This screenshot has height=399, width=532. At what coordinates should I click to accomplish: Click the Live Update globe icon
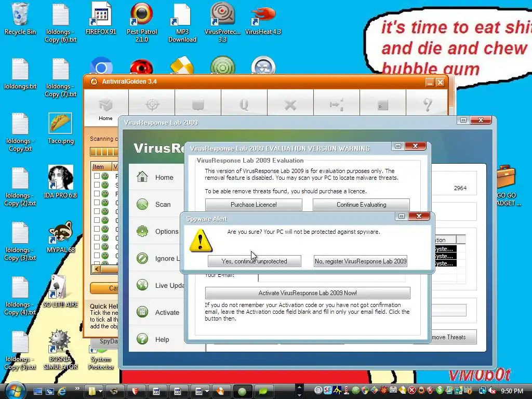142,285
